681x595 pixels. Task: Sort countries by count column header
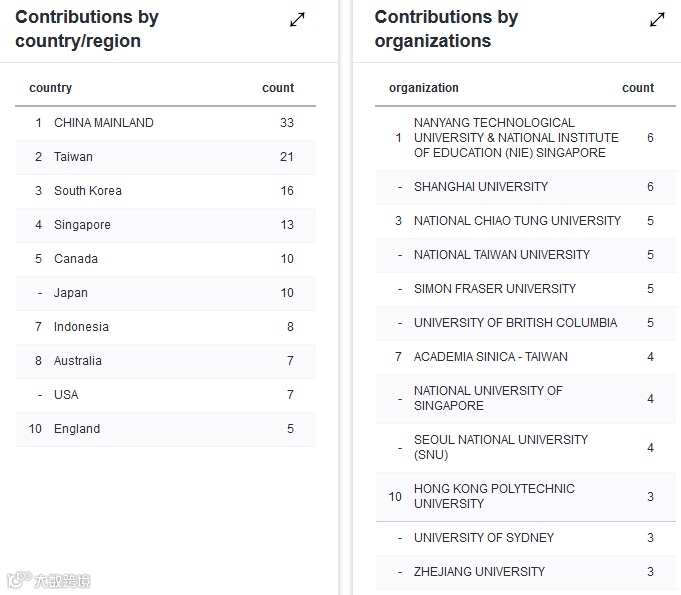pos(278,88)
